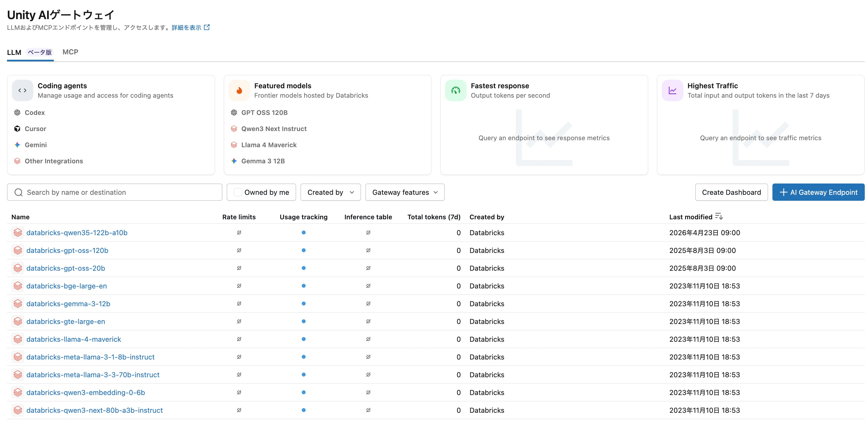Click the usage tracking dot for databricks-qwen3-next-80b-a3b-instruct
Viewport: 868px width, 423px height.
point(304,410)
